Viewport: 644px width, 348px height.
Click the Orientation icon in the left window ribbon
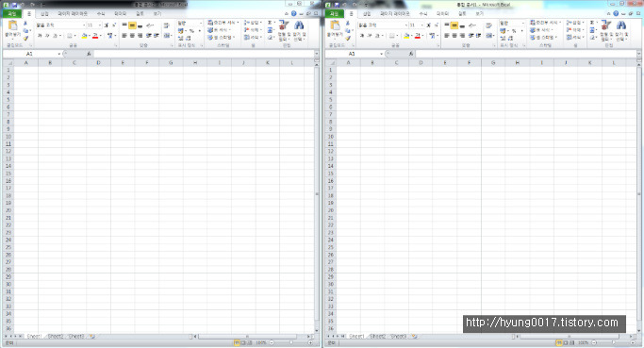coord(150,25)
